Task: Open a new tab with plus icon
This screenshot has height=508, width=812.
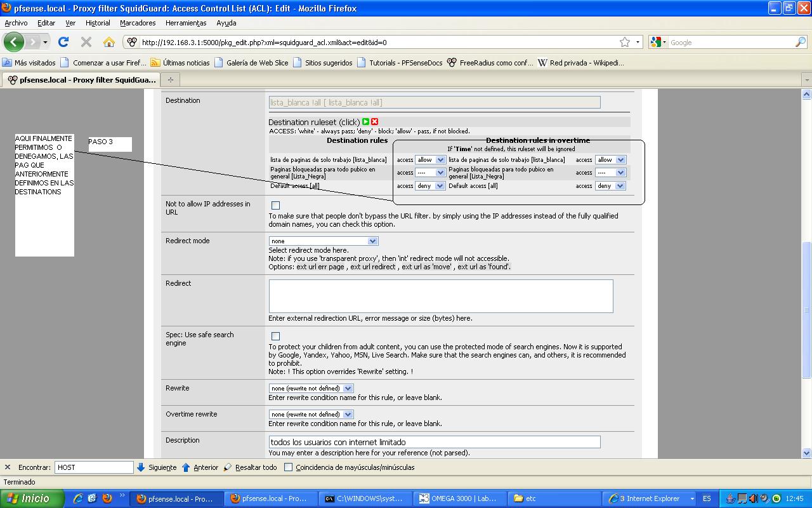Action: 170,80
